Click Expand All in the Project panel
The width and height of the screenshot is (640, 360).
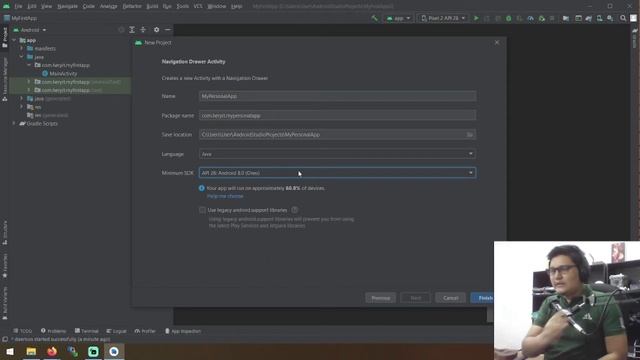(x=132, y=30)
